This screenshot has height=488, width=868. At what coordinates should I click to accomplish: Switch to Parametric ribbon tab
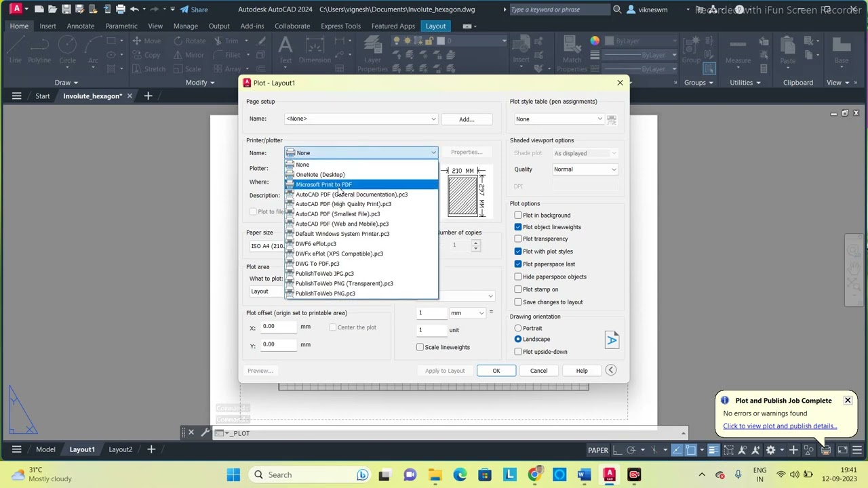point(121,26)
